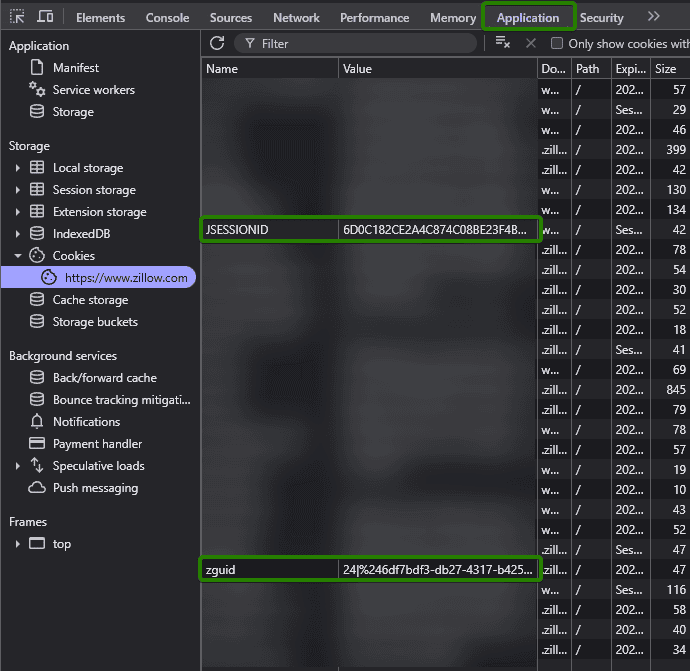Screen dimensions: 690x671
Task: Switch to the Performance tab
Action: [x=374, y=18]
